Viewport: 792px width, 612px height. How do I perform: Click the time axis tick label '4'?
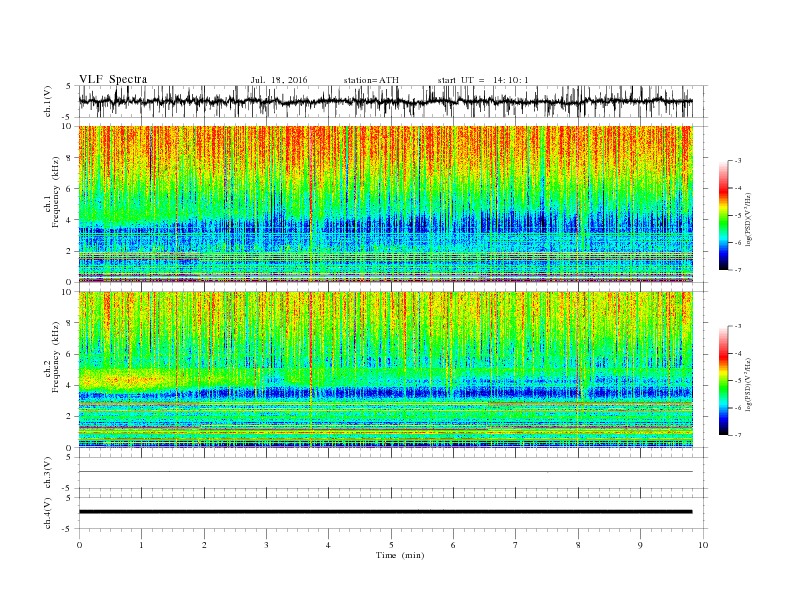click(x=328, y=545)
